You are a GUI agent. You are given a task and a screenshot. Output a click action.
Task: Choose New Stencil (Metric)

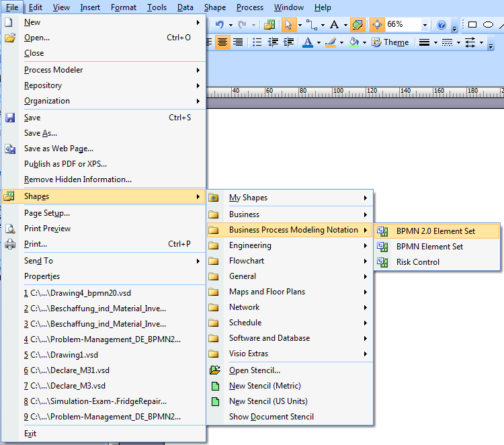290,386
